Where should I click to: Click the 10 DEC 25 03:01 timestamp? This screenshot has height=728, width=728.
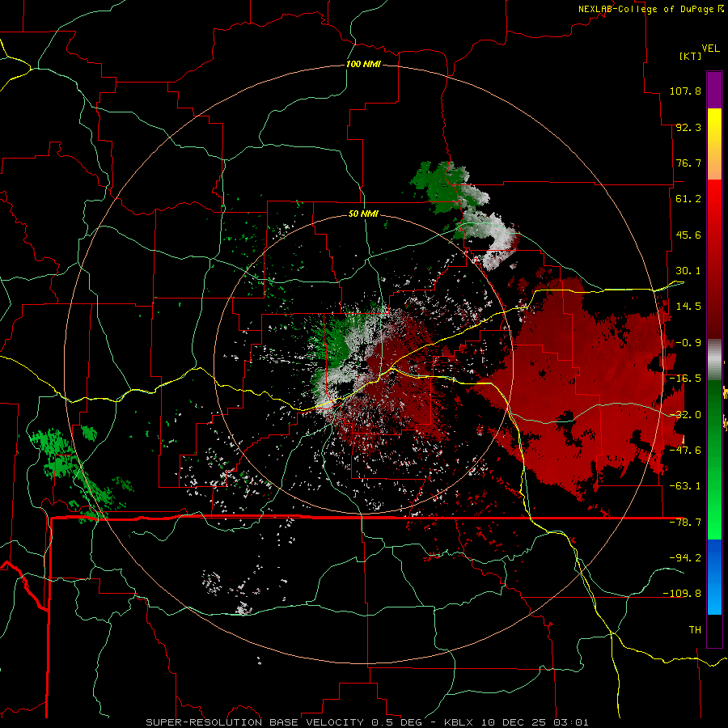[535, 722]
